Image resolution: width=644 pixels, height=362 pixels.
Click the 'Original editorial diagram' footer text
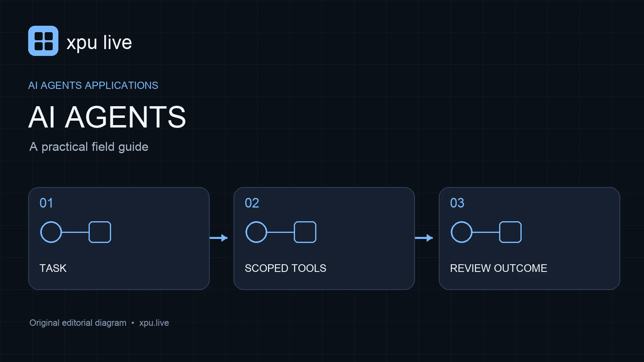[78, 323]
